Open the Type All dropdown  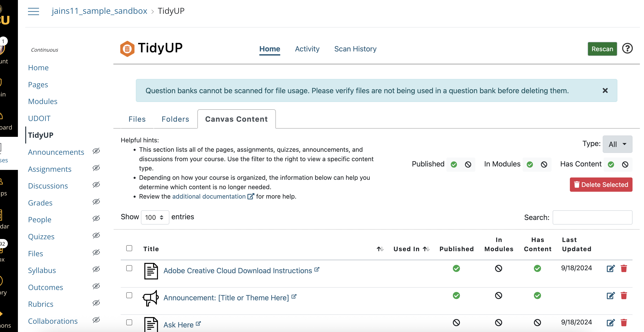pyautogui.click(x=617, y=144)
